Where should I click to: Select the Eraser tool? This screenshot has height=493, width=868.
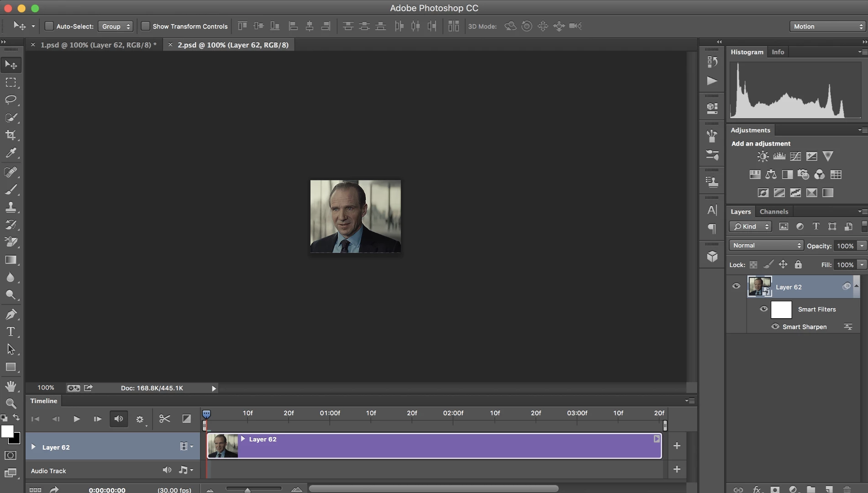pos(11,242)
